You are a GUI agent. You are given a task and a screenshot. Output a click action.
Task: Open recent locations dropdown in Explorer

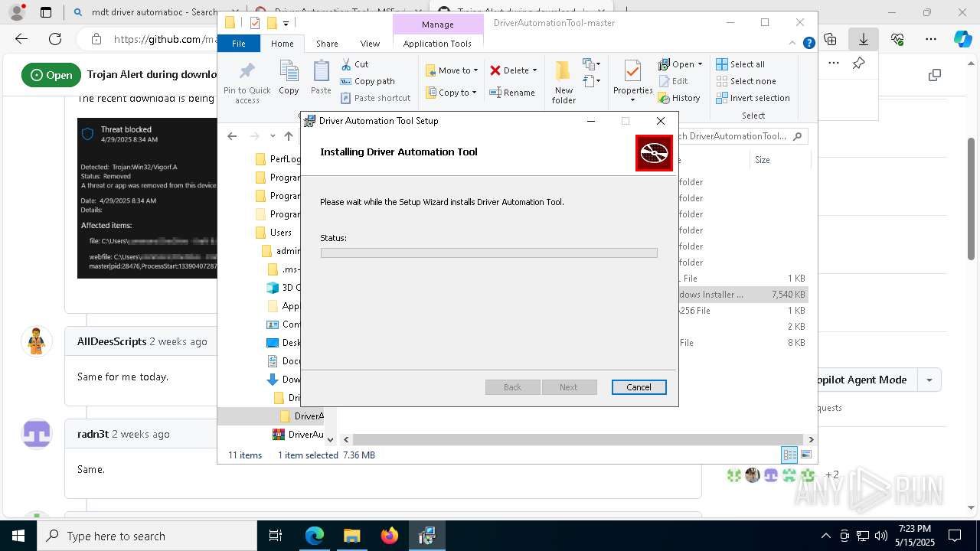[x=273, y=136]
